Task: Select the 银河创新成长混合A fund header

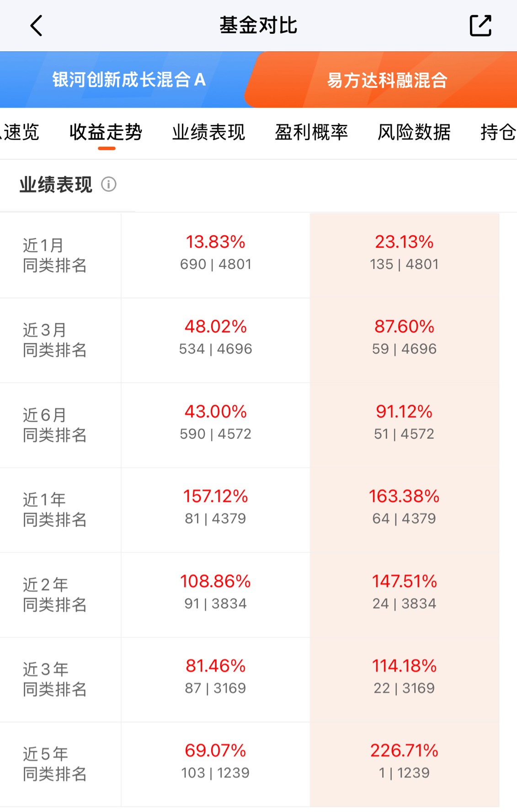Action: coord(129,80)
